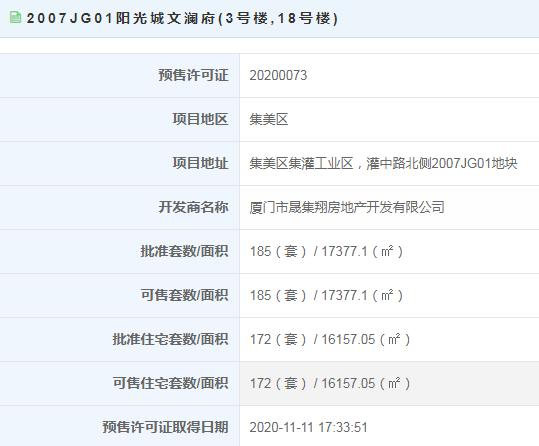Image resolution: width=539 pixels, height=446 pixels.
Task: Click the 预售许可证取得日期 label
Action: [x=165, y=427]
